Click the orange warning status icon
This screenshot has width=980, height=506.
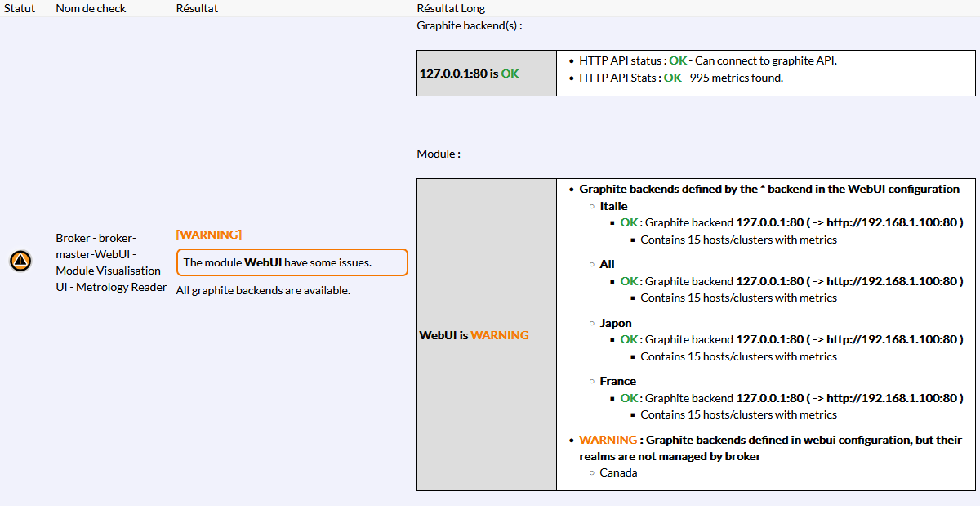(20, 262)
